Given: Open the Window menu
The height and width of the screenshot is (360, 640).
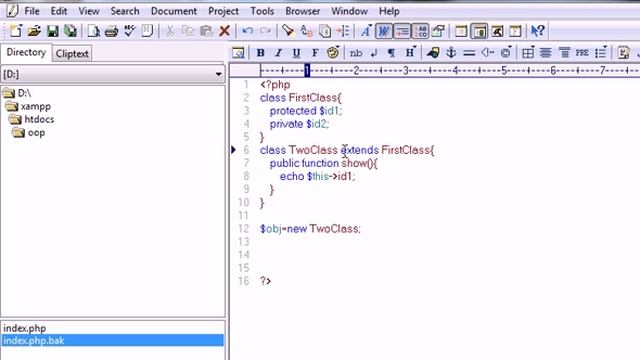Looking at the screenshot, I should pos(349,11).
